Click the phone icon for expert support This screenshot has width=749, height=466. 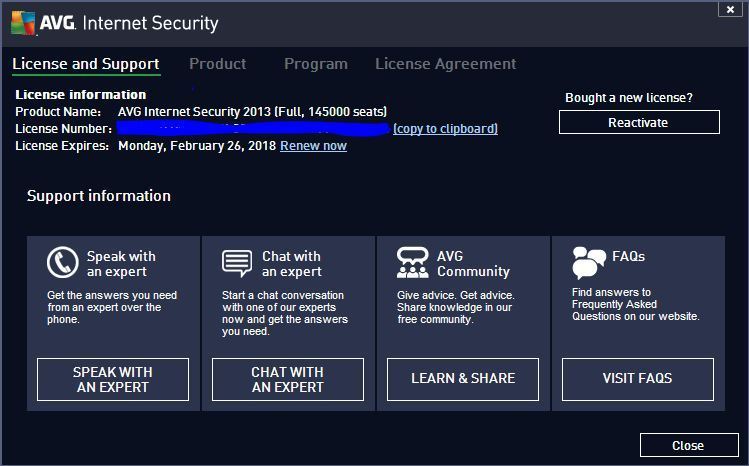click(x=62, y=263)
